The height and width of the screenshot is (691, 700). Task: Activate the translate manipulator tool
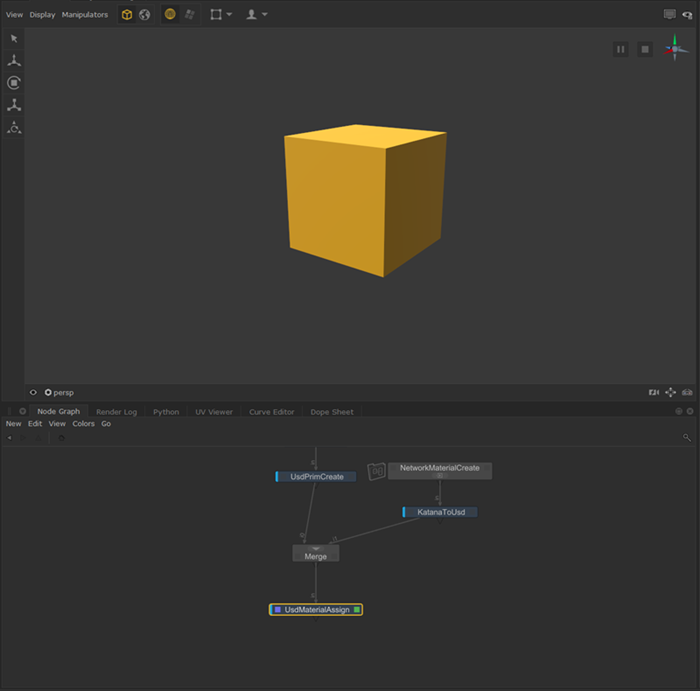[x=14, y=60]
